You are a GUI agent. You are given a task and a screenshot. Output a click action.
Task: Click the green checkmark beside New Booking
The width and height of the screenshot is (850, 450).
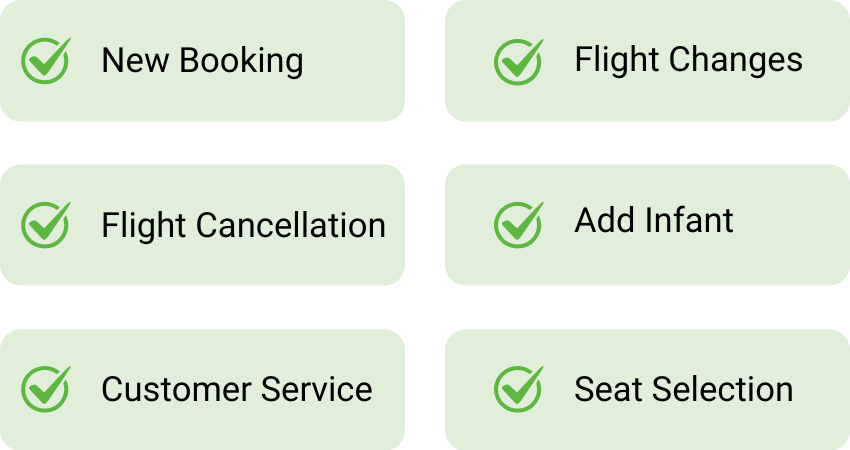46,60
